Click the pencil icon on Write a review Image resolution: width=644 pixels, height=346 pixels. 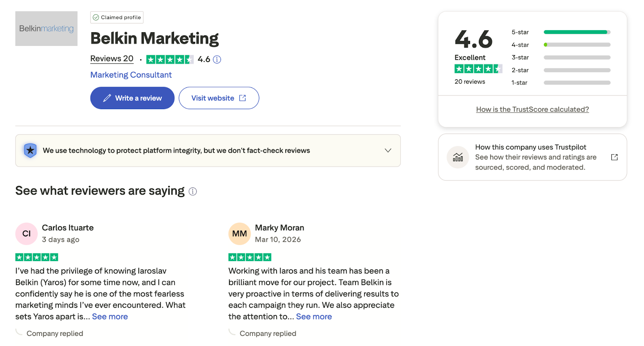click(x=107, y=98)
